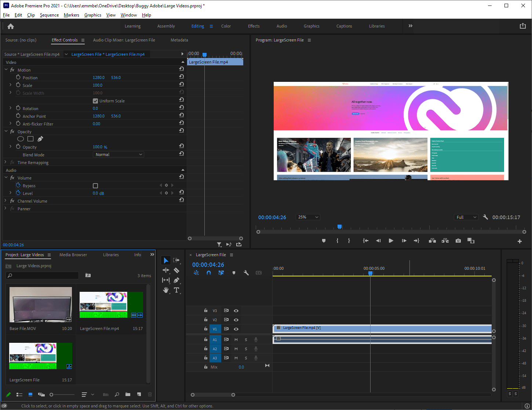Select the Razor tool
The width and height of the screenshot is (532, 410).
point(176,270)
